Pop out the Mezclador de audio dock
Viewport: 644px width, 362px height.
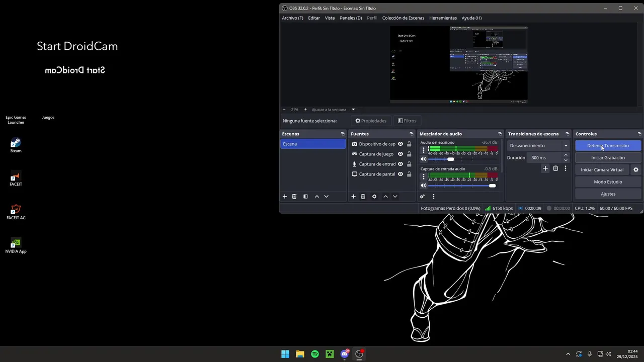(500, 134)
